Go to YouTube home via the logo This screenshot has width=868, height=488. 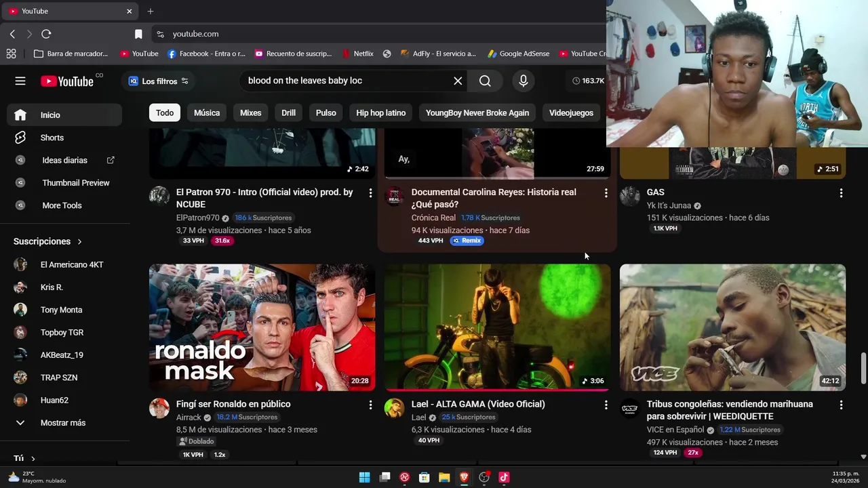tap(67, 81)
